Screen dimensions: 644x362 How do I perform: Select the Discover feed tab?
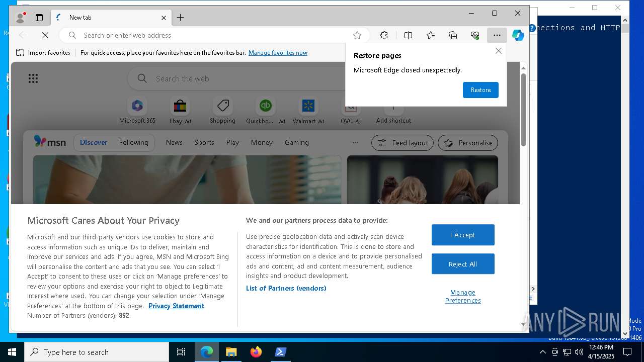click(94, 143)
